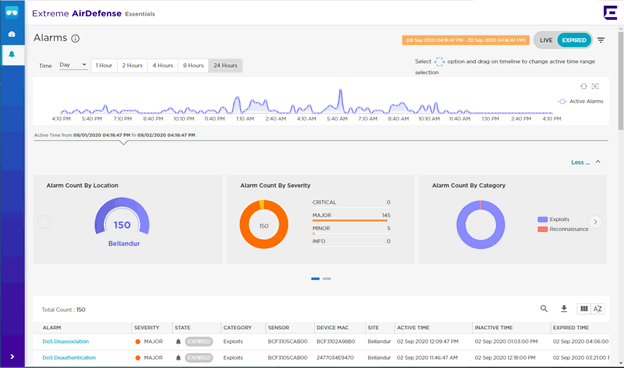Image resolution: width=624 pixels, height=368 pixels.
Task: Click the AirDefense logo icon in the sidebar
Action: [12, 12]
